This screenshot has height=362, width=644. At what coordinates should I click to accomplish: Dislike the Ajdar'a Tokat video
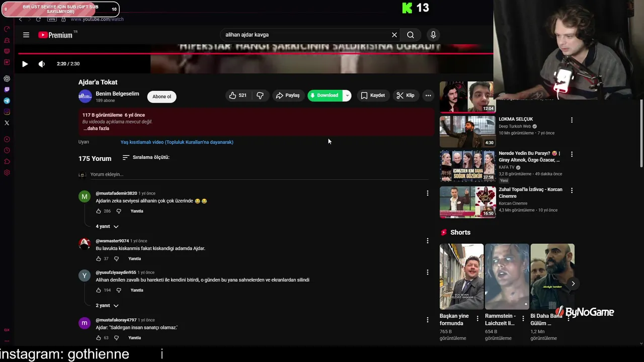[x=260, y=96]
